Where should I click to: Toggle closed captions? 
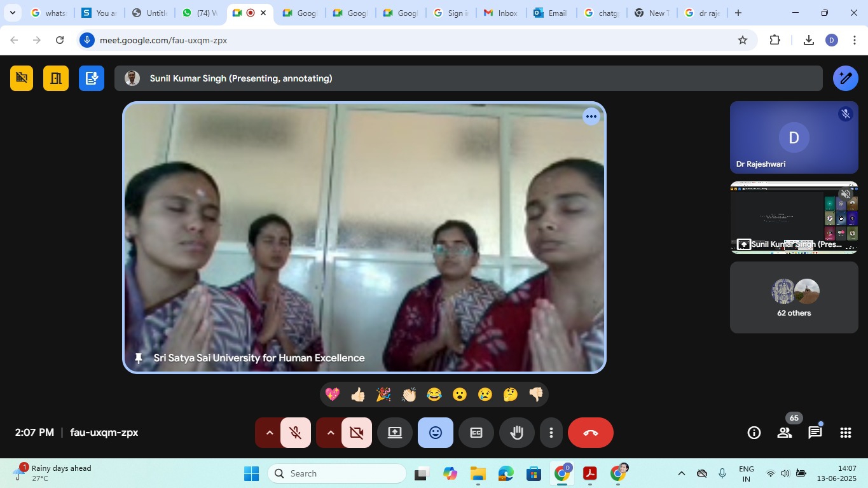[476, 433]
